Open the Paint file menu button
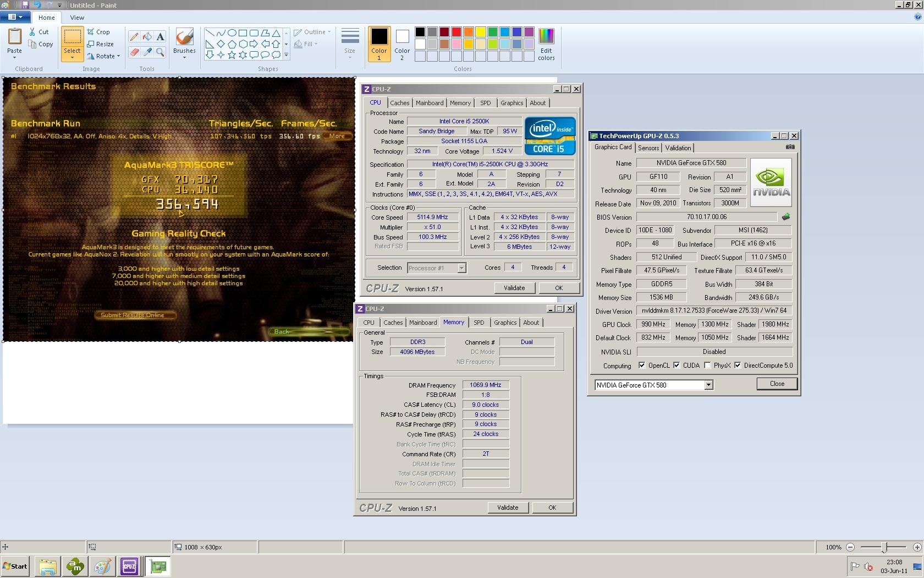The height and width of the screenshot is (578, 924). 15,17
